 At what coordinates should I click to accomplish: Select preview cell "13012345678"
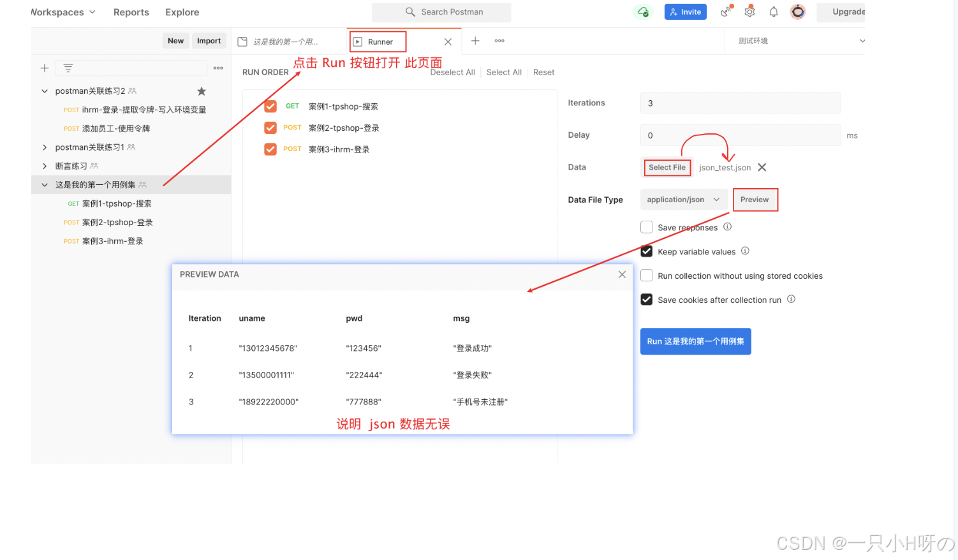click(x=269, y=348)
